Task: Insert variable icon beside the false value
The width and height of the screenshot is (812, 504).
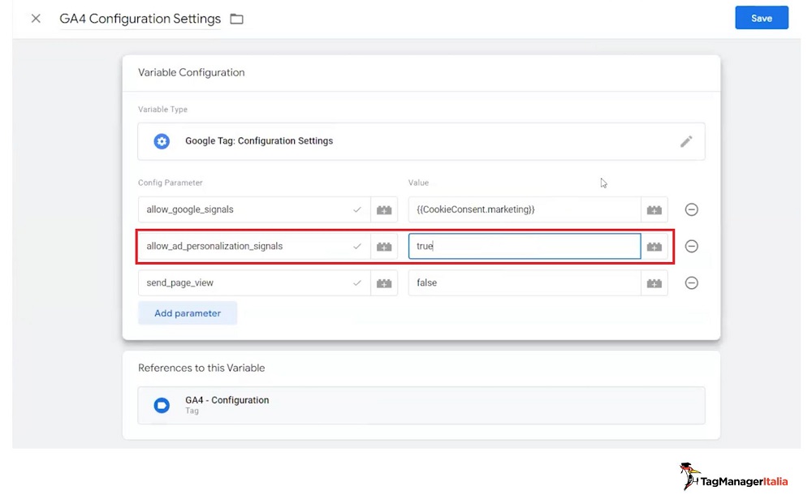Action: [x=654, y=283]
